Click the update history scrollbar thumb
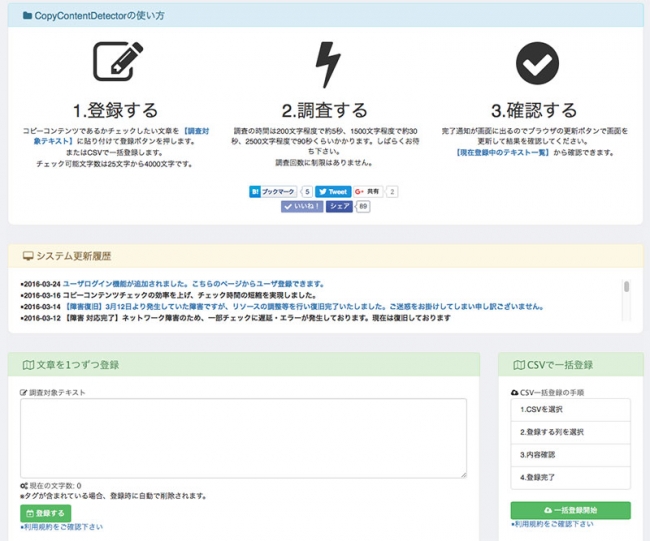This screenshot has height=541, width=650. 626,286
